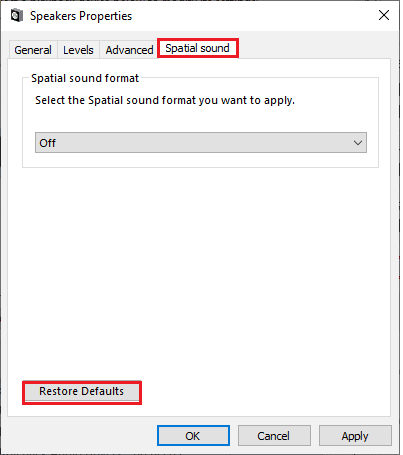Click the dropdown chevron arrow

[x=358, y=143]
